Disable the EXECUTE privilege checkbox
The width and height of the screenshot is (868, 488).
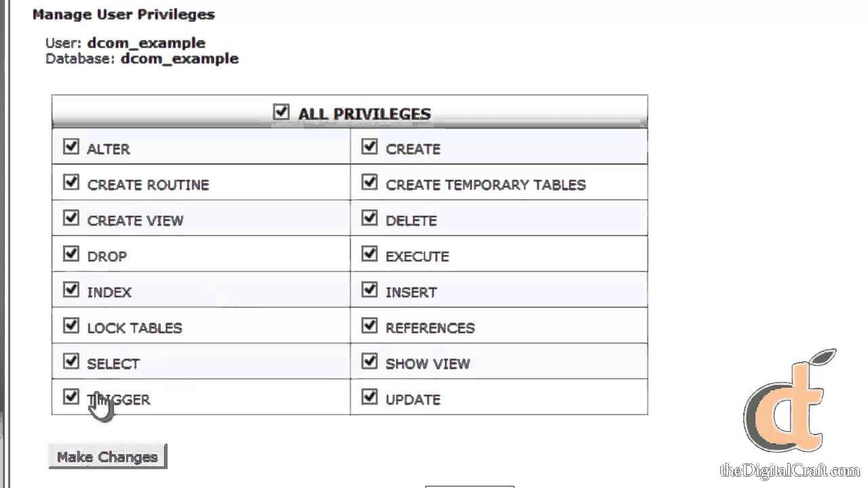pos(370,254)
